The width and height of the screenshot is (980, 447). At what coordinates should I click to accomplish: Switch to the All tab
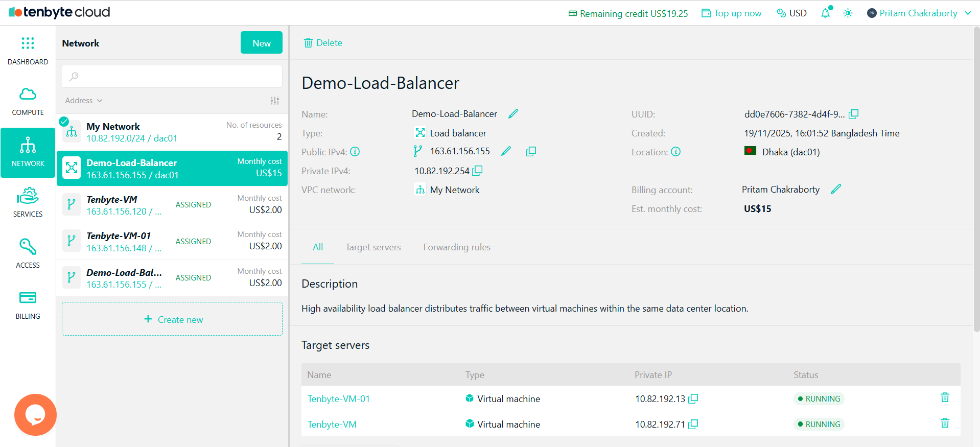click(318, 247)
